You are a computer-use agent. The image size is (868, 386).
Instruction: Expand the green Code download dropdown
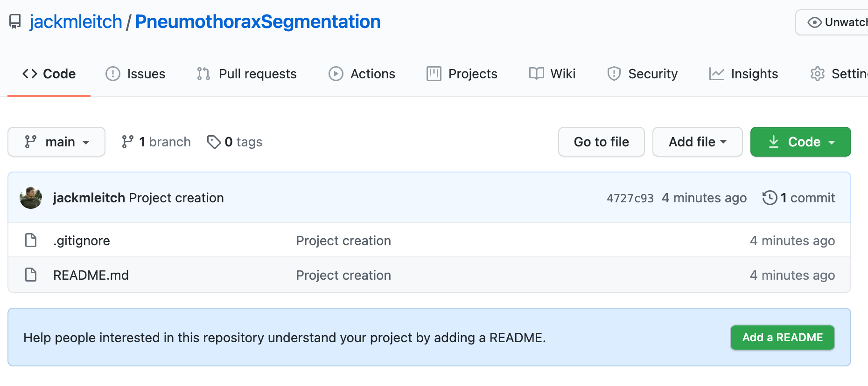800,142
